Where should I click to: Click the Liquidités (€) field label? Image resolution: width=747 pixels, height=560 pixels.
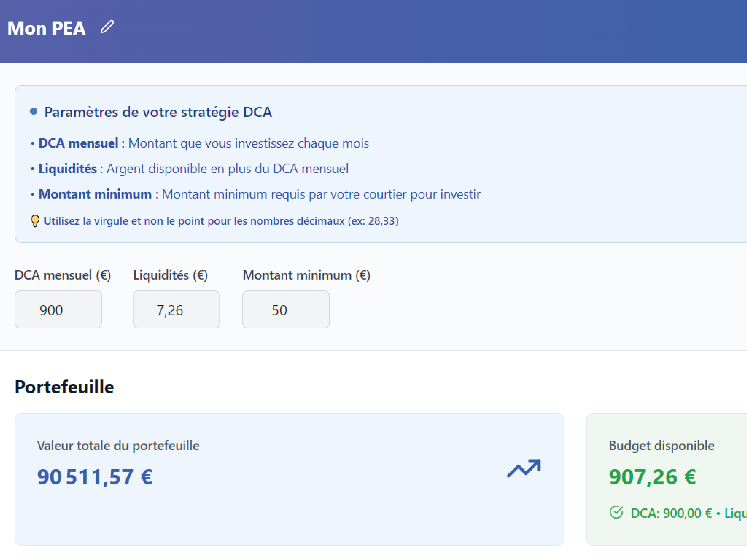pos(170,275)
